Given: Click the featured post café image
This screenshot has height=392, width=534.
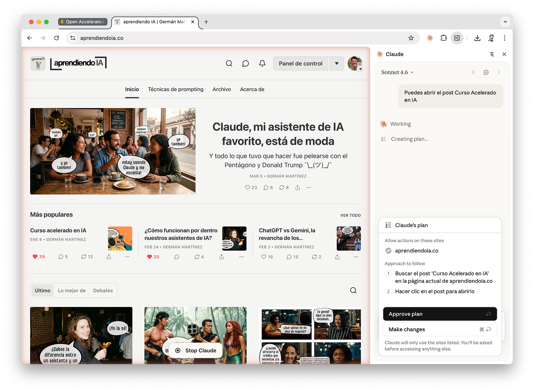Looking at the screenshot, I should 113,151.
